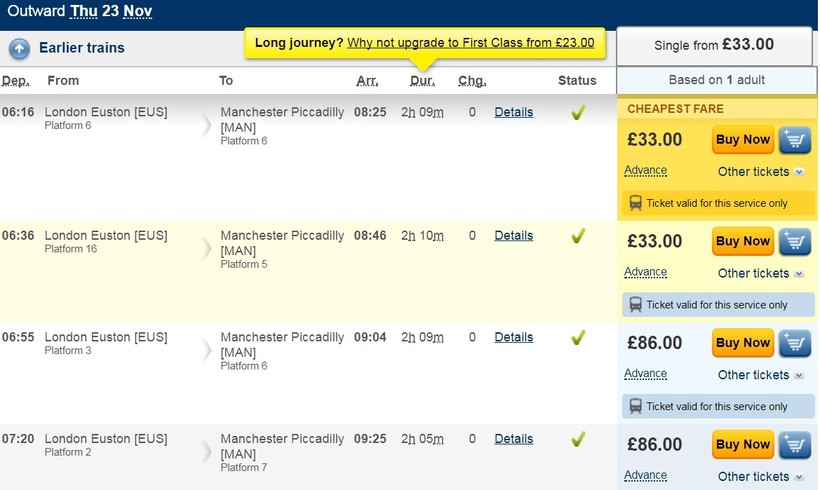
Task: Click the bus icon on the 06:36 ticket notice
Action: [635, 304]
